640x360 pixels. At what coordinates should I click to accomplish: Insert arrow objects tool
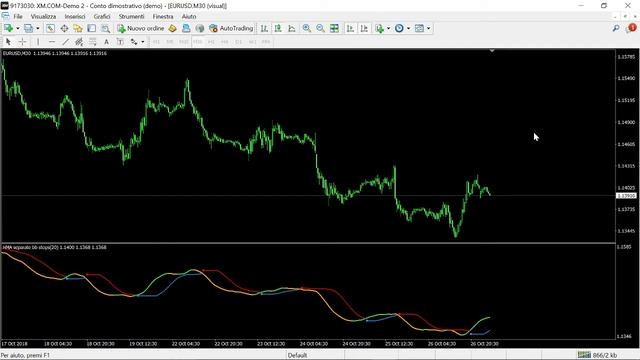pos(134,42)
